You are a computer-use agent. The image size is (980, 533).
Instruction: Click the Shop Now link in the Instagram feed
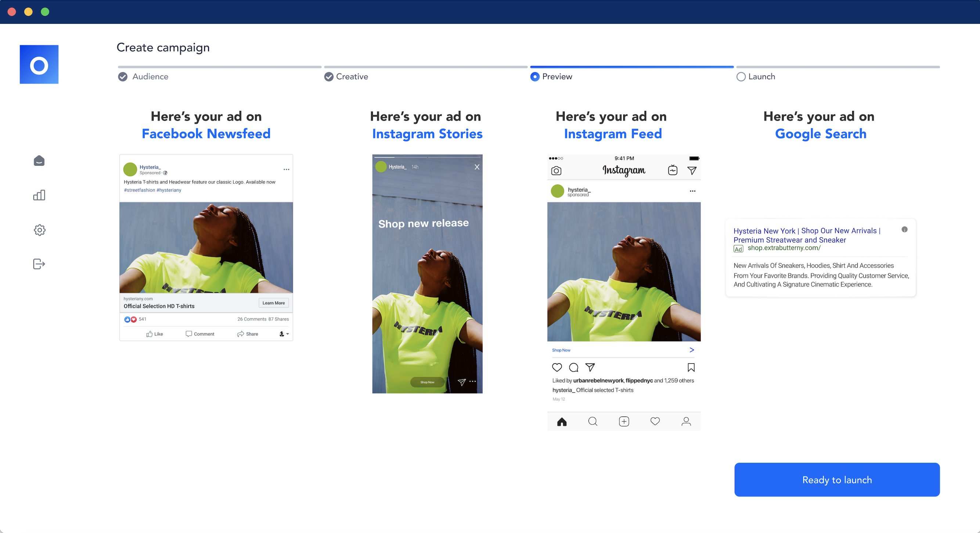click(x=561, y=350)
